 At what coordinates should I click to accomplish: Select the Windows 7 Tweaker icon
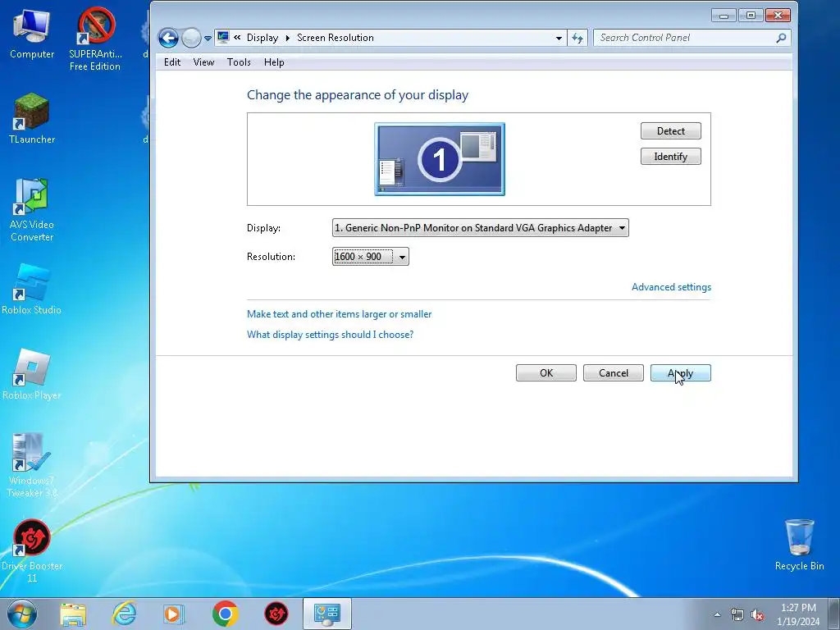(32, 465)
